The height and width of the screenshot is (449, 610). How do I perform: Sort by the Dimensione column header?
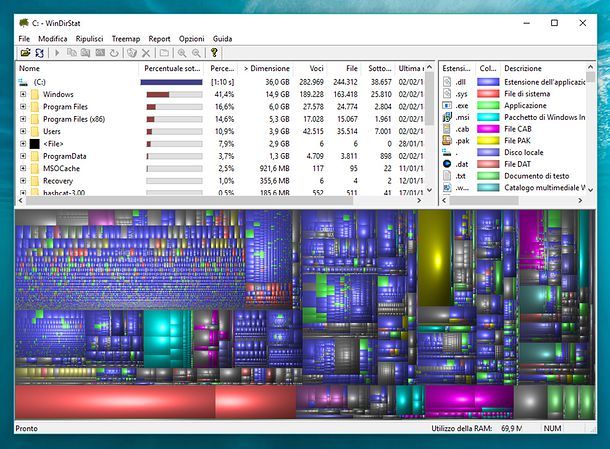[x=266, y=68]
